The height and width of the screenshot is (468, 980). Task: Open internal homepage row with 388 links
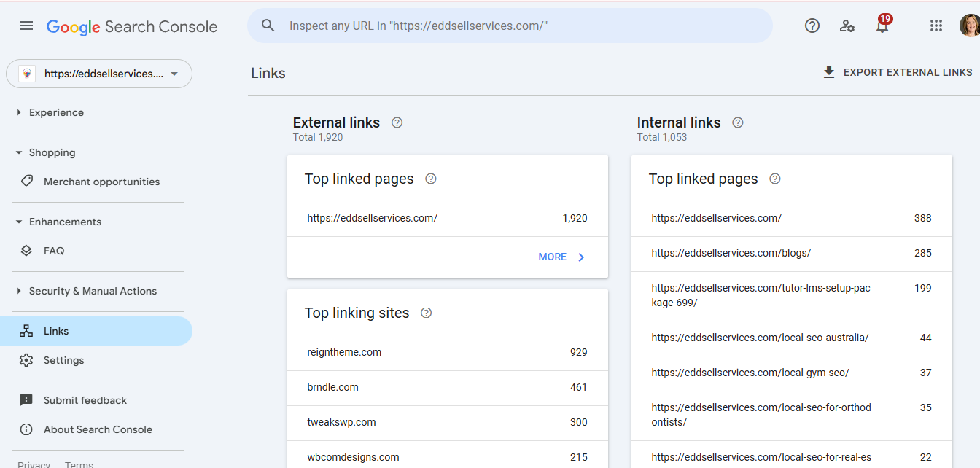point(792,218)
